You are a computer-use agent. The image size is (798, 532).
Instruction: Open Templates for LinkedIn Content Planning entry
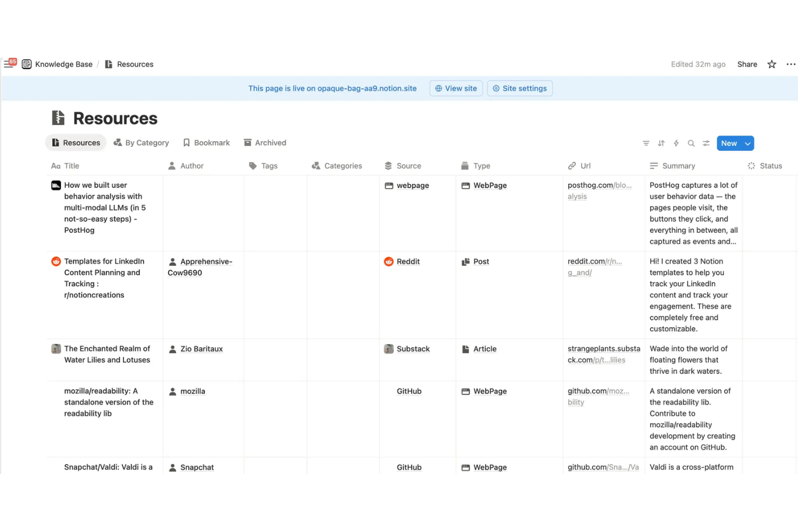tap(104, 278)
